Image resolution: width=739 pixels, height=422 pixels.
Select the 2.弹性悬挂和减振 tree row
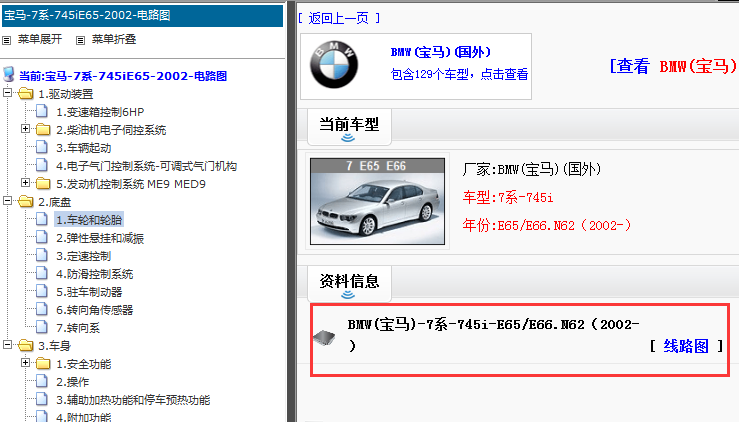(100, 238)
